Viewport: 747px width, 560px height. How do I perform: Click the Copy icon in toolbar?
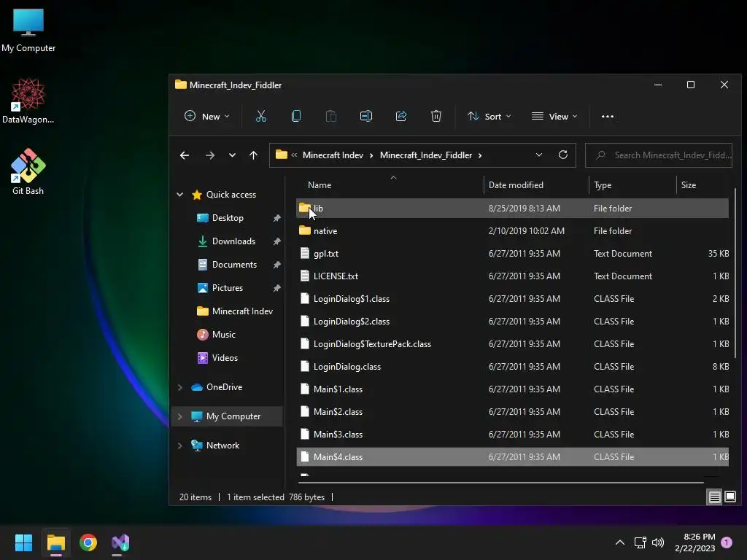click(x=296, y=116)
